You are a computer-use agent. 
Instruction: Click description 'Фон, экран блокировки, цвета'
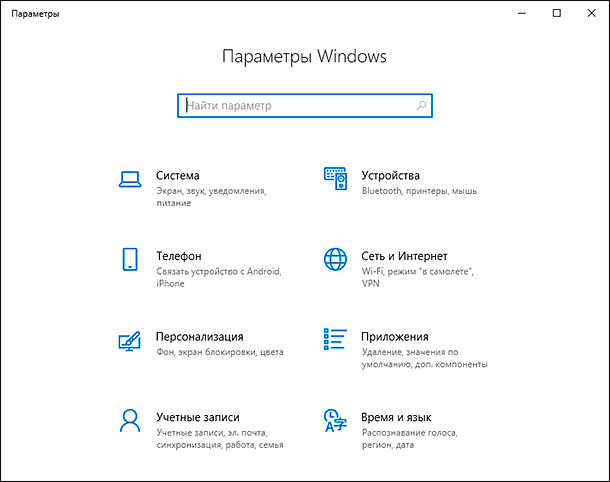click(220, 352)
